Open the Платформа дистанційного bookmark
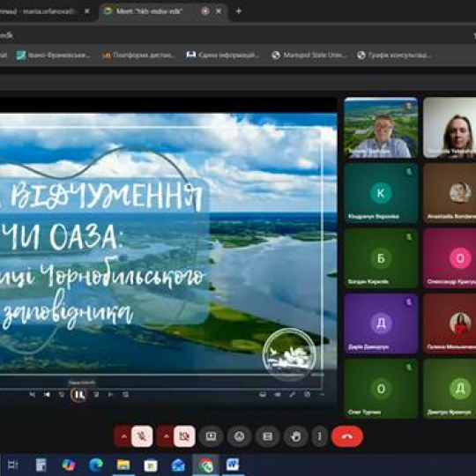This screenshot has height=476, width=476. tap(138, 56)
